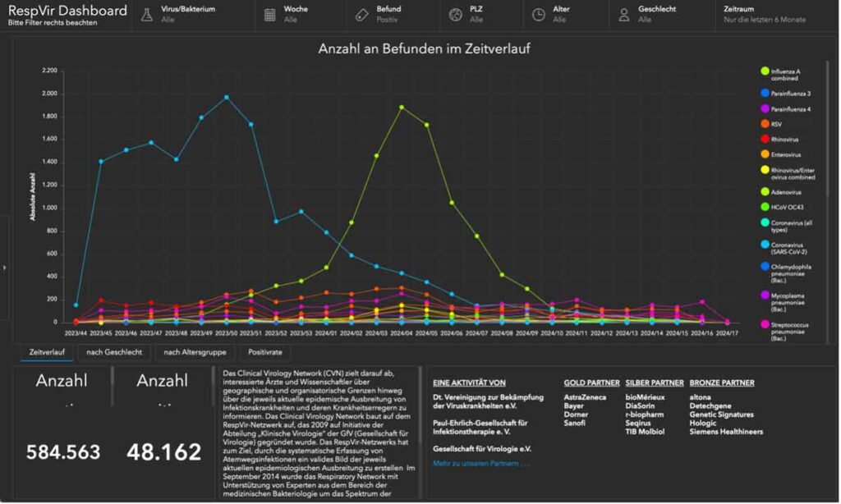Open the Befund Positiv filter dropdown
The image size is (841, 504).
click(394, 15)
